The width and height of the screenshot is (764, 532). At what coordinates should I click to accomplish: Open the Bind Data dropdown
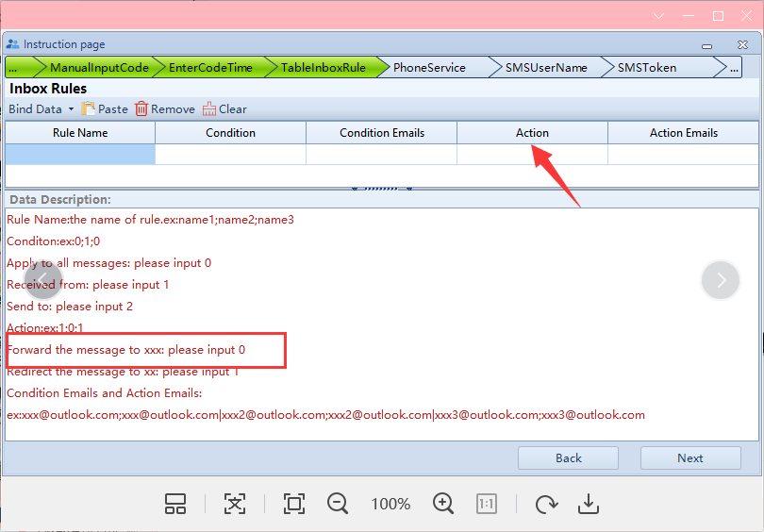click(41, 109)
